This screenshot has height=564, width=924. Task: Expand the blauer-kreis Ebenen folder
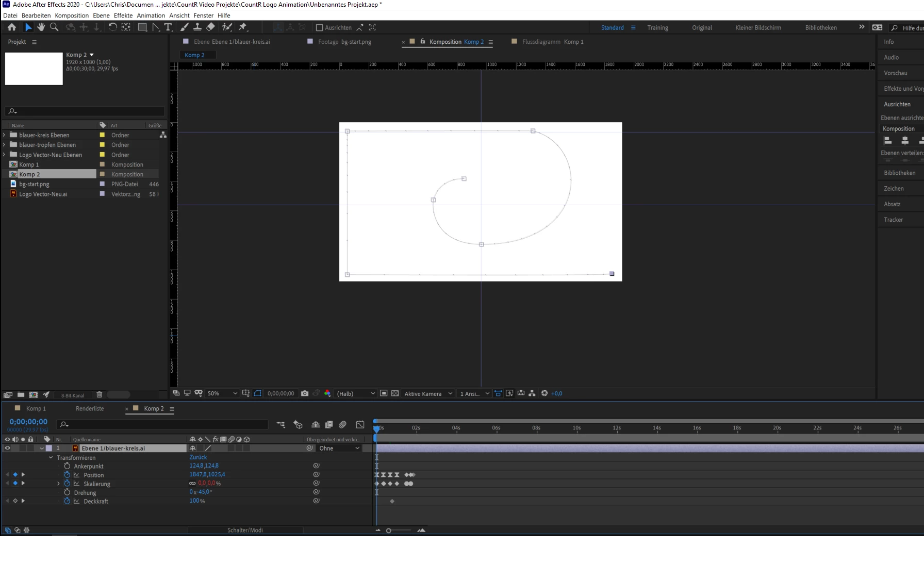pos(5,135)
